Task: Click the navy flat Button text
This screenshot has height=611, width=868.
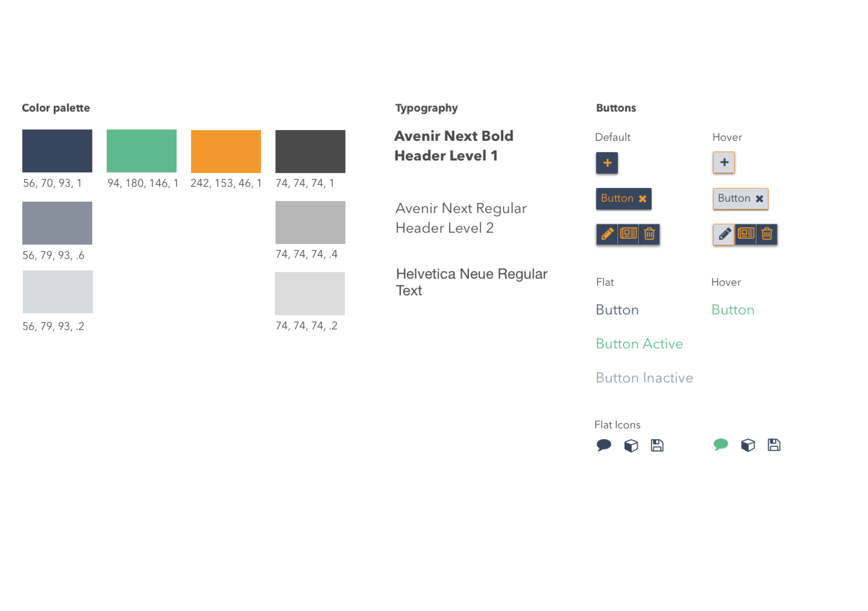Action: [617, 310]
